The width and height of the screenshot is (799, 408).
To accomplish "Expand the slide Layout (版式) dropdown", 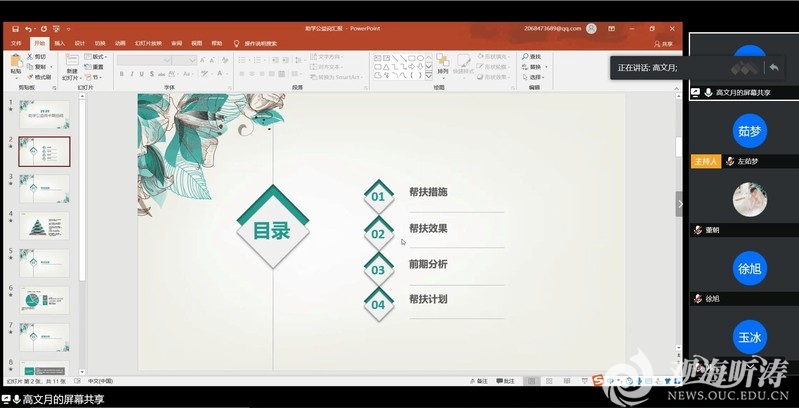I will click(x=97, y=57).
